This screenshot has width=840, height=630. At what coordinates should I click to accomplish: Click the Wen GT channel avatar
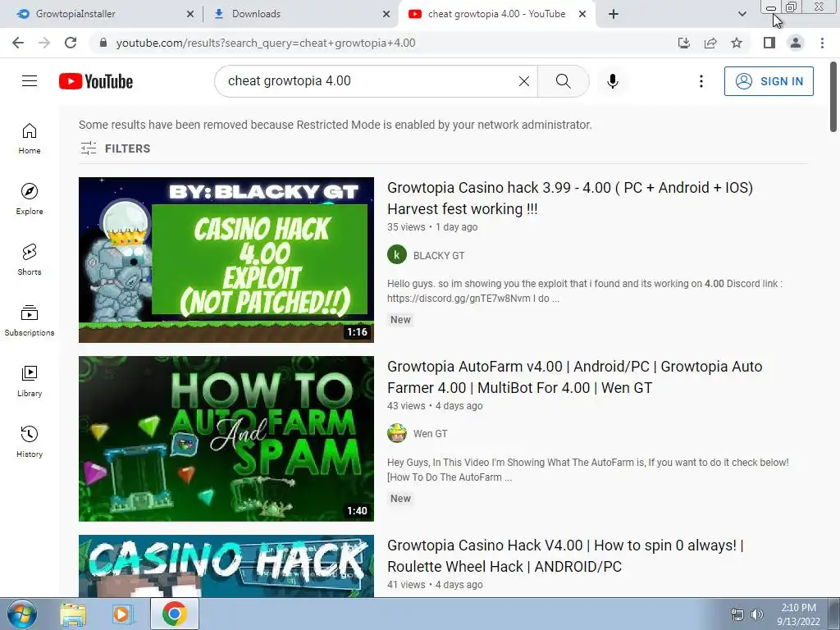(397, 433)
